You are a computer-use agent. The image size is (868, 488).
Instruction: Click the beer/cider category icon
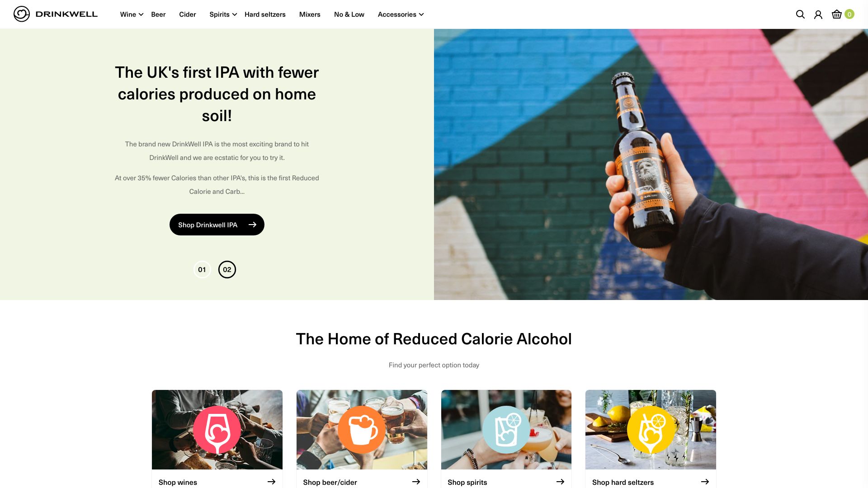361,429
